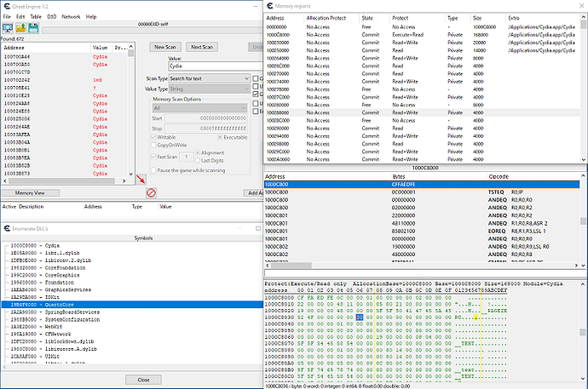Viewport: 588px width, 389px height.
Task: Click the Cheat Engine logo in the main title bar
Action: [6, 6]
